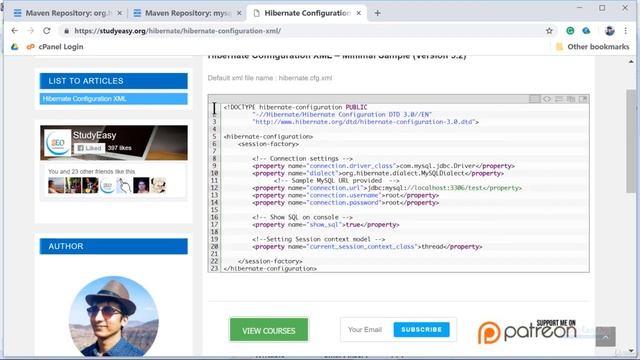Open the Google Drive bookmark icon
640x360 pixels.
(x=15, y=47)
